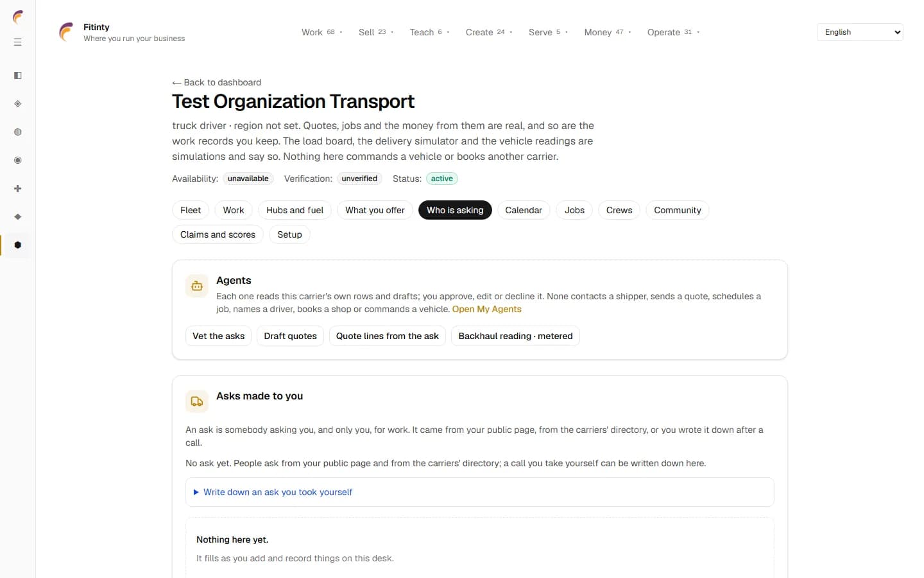Click the 'unverified' verification badge
The image size is (924, 578).
click(359, 179)
